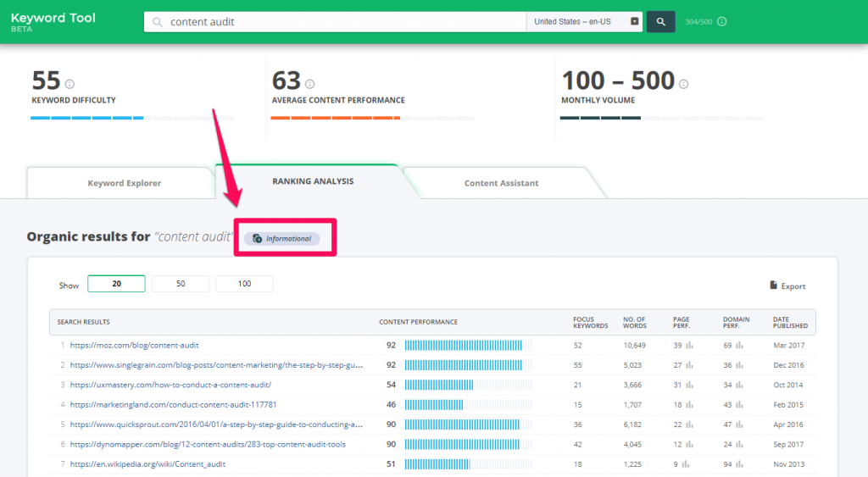Open the singlegrain.com result link

[x=216, y=365]
